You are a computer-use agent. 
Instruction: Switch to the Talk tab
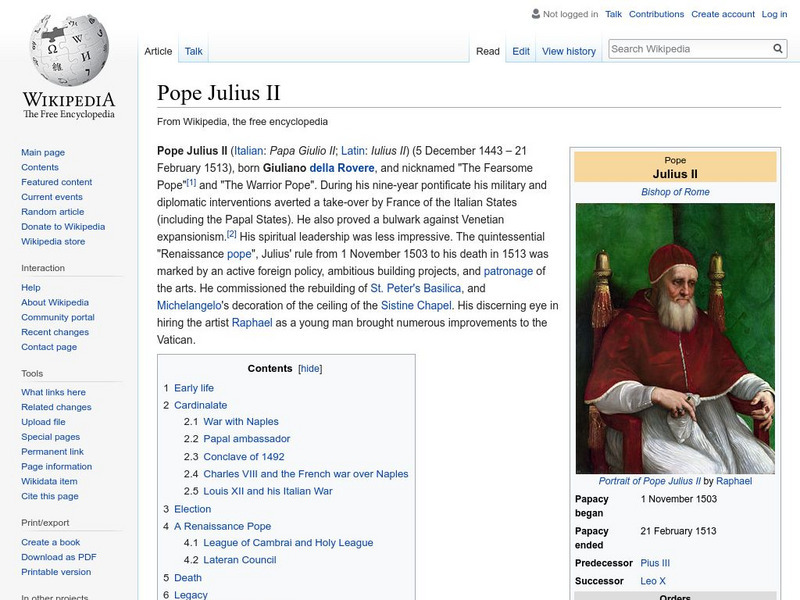click(193, 50)
